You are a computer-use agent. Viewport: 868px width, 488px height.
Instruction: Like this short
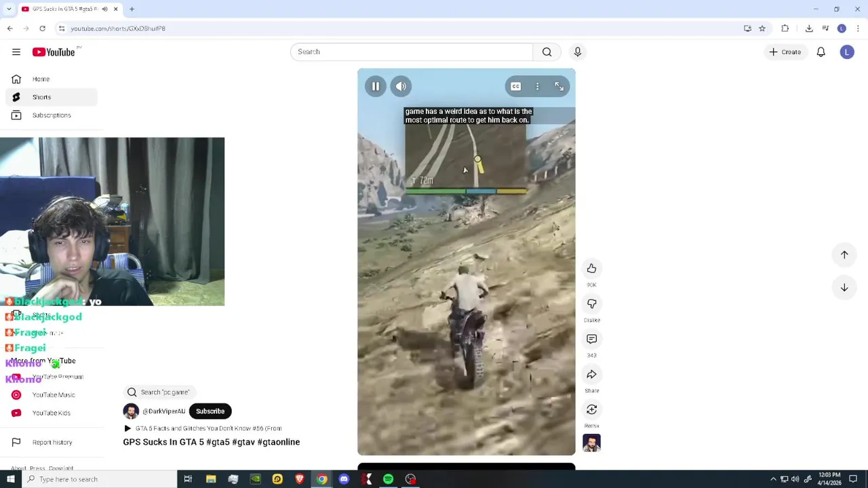[591, 268]
